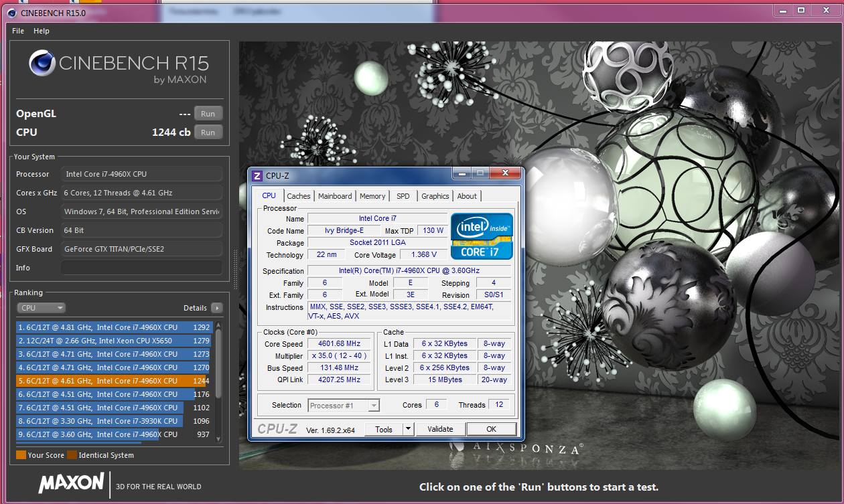
Task: Click the OS field Windows 7, 64 Bit
Action: point(141,212)
